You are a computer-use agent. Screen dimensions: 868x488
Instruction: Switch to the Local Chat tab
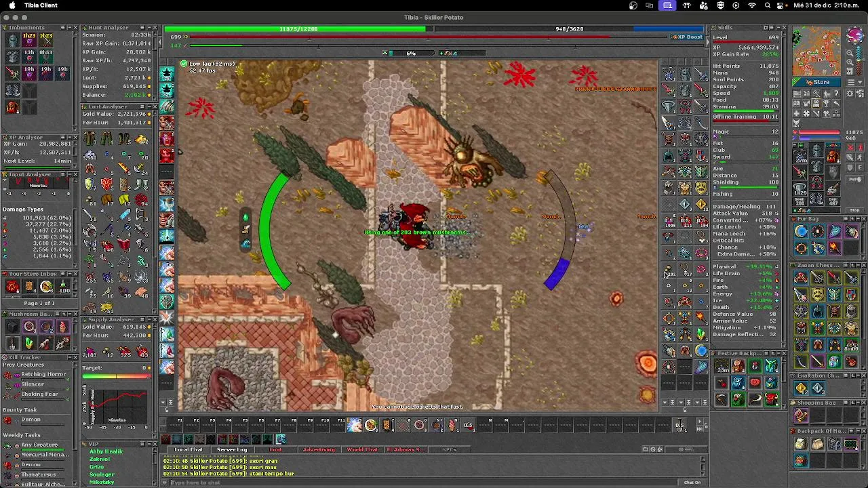click(x=189, y=449)
